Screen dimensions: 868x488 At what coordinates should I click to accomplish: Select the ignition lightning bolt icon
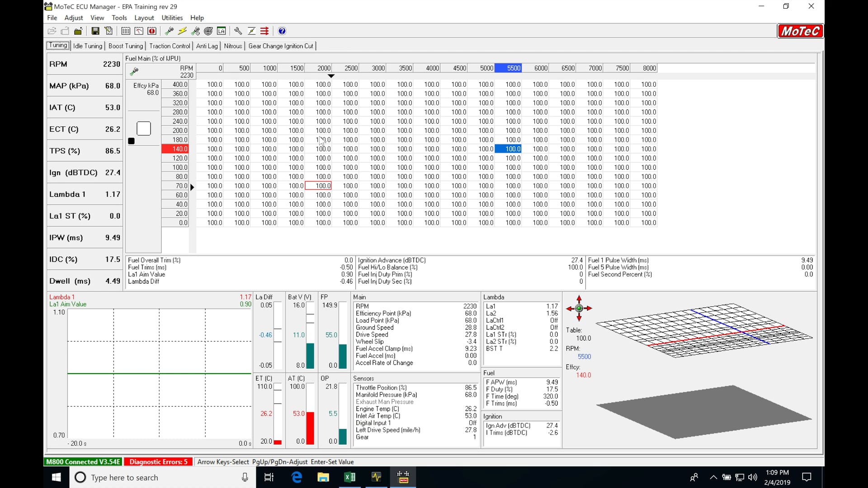pos(182,31)
